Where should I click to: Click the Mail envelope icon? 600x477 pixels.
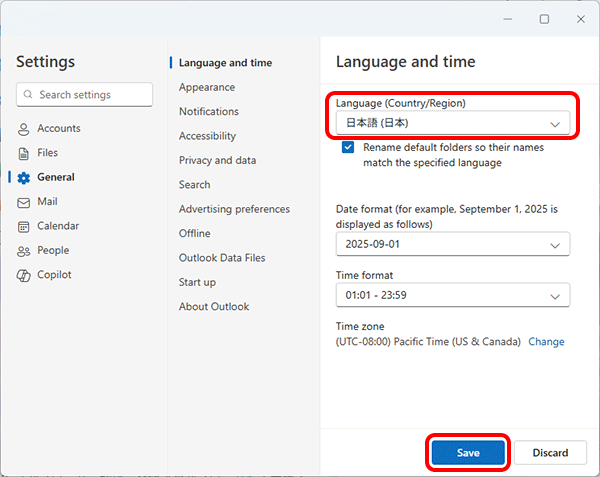(24, 202)
